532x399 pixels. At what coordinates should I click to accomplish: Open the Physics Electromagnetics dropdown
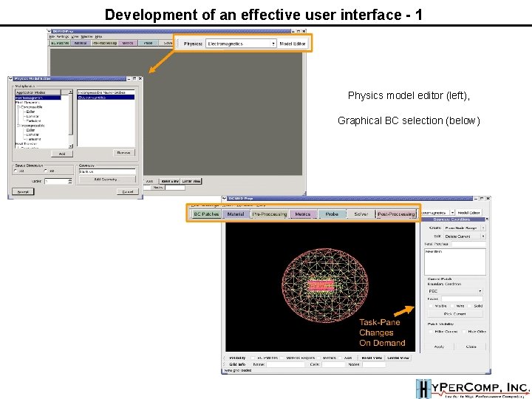point(241,44)
